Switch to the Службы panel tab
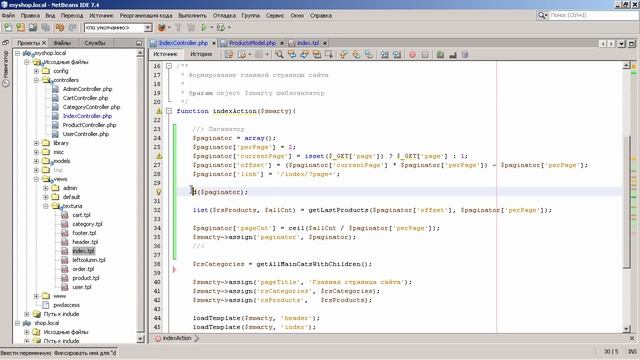Viewport: 640px width, 360px height. point(95,43)
